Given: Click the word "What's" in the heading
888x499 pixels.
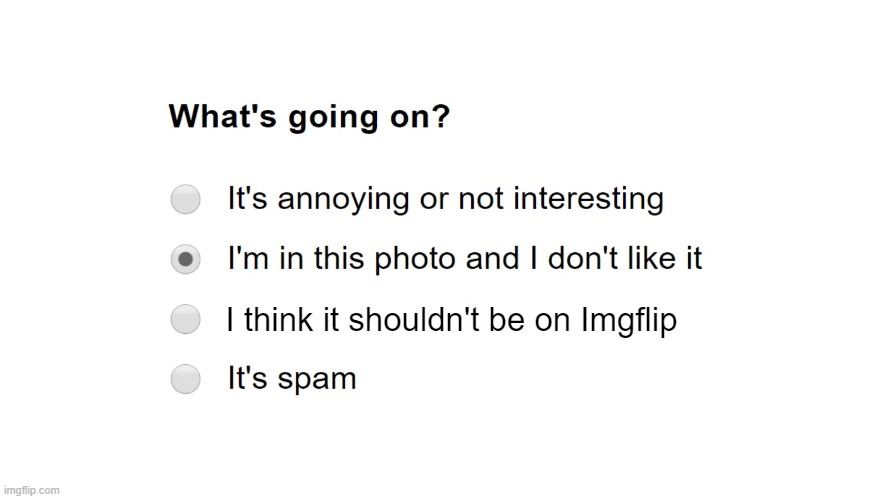Looking at the screenshot, I should click(217, 116).
